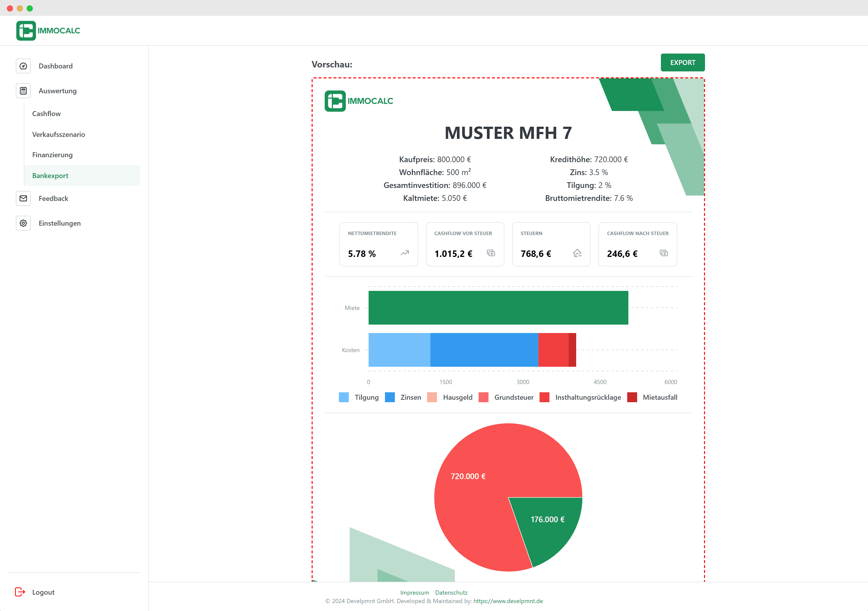Open the Cashflow submenu item
The image size is (868, 611).
pyautogui.click(x=46, y=114)
